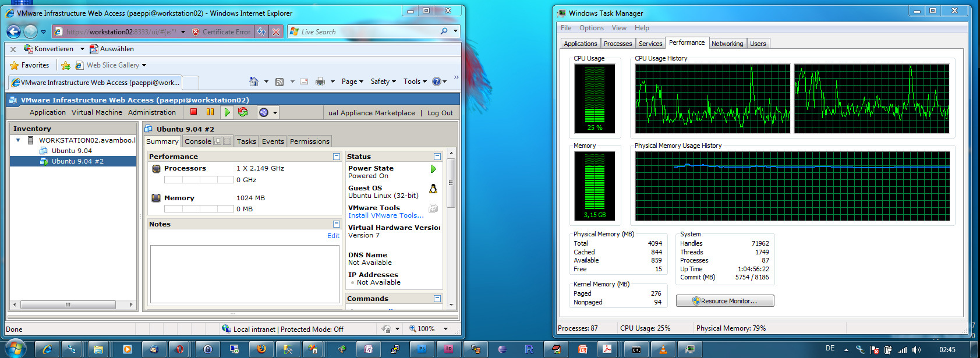Switch to the Permissions tab
The height and width of the screenshot is (358, 980).
click(310, 141)
